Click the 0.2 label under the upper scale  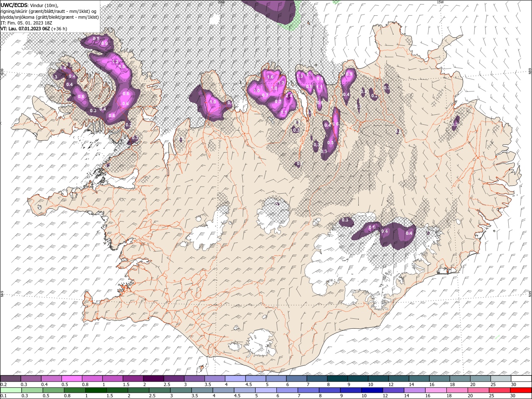[3, 384]
